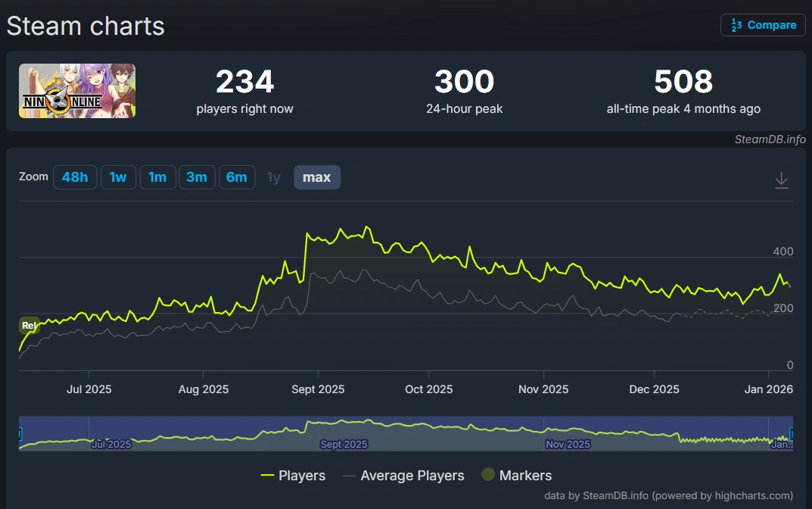Toggle the Players legend series
The height and width of the screenshot is (509, 812).
[x=293, y=476]
